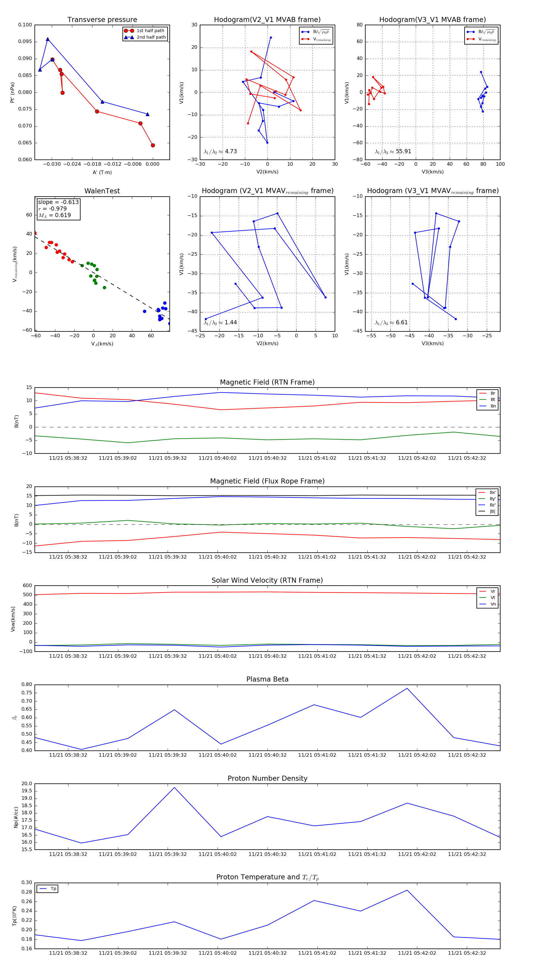Click the 'Np(#/cc)' y-axis label

(x=16, y=817)
